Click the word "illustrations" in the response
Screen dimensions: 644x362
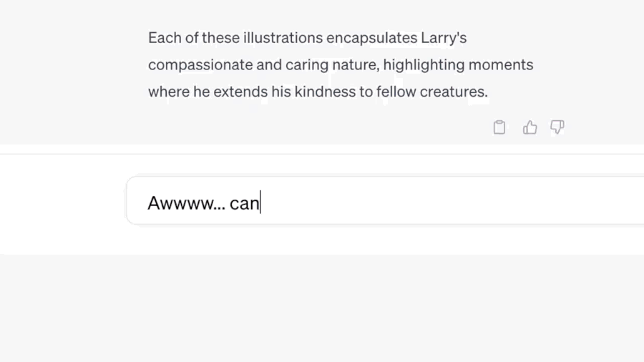[x=283, y=37]
